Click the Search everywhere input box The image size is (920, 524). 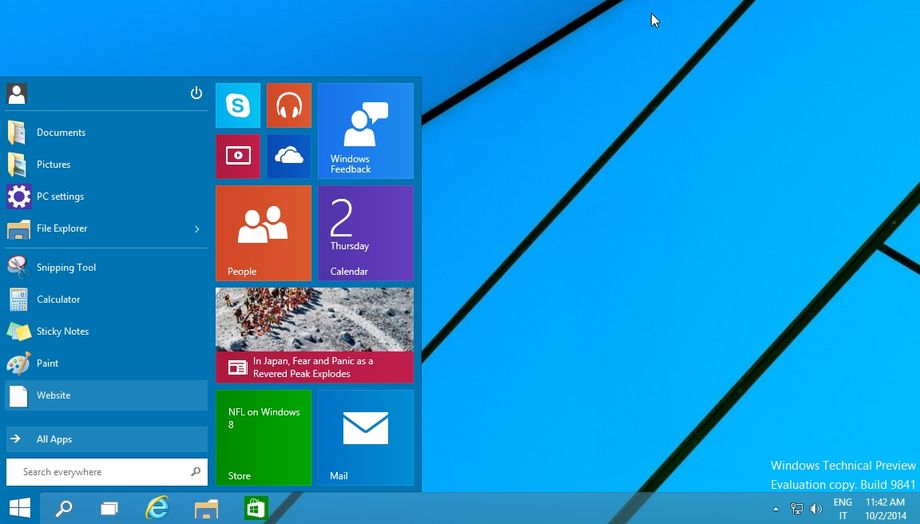100,472
